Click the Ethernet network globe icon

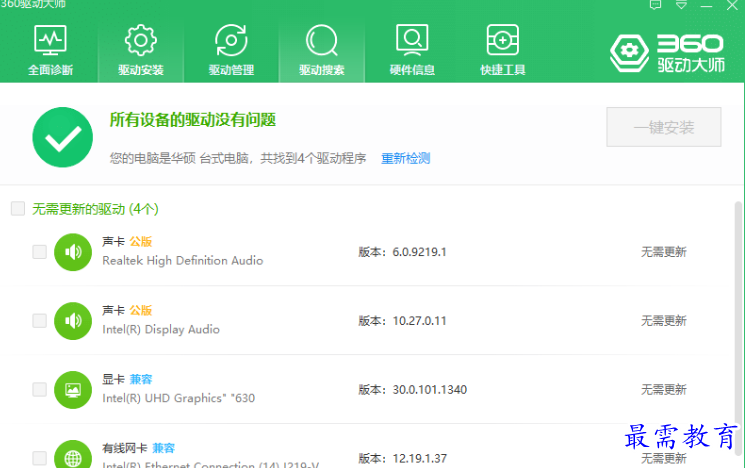pyautogui.click(x=73, y=454)
